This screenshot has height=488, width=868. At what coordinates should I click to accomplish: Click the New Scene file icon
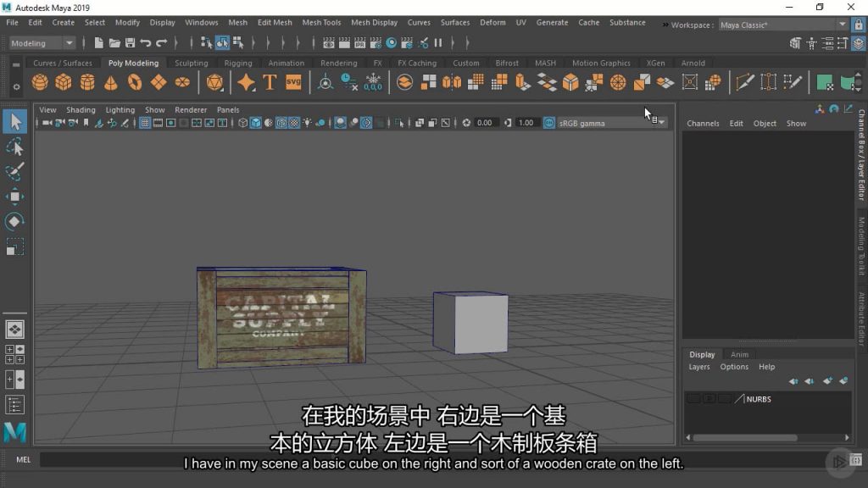(98, 42)
